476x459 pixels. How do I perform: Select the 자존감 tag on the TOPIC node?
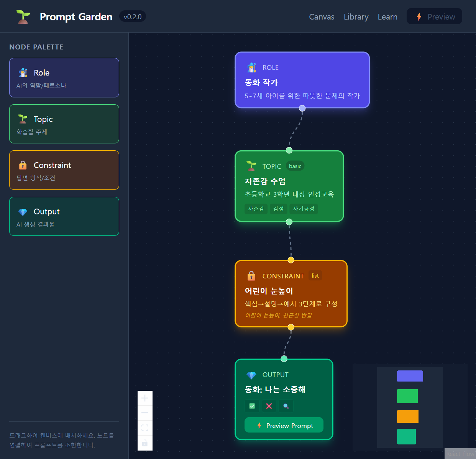coord(256,209)
